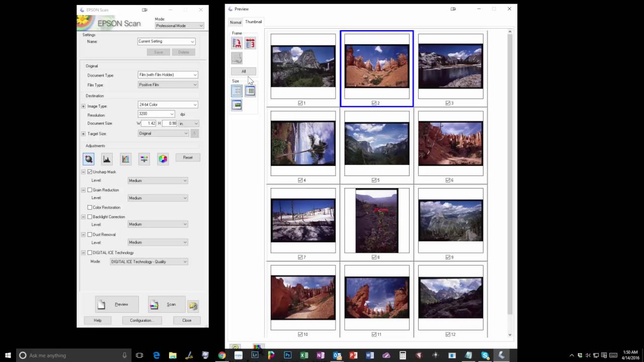Open the Configuration... button

click(141, 320)
